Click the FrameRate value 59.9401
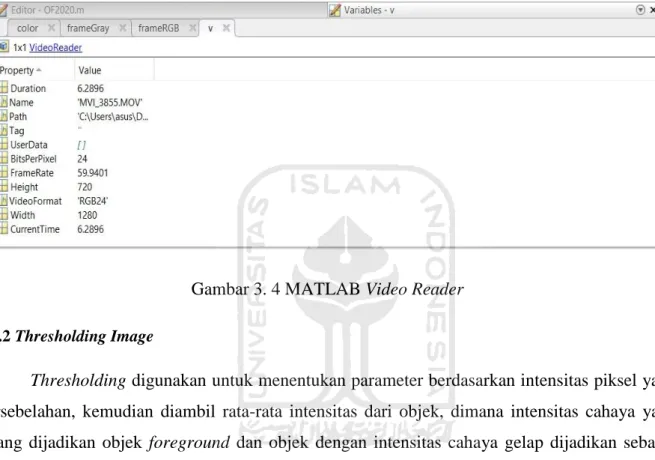Viewport: 655px width, 460px height. tap(93, 173)
